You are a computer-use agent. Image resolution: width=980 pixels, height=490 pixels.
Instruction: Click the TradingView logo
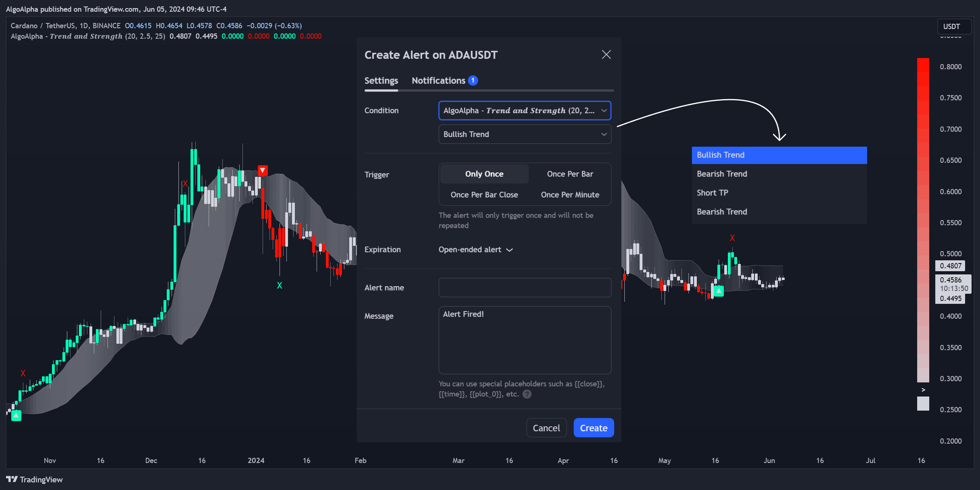click(35, 479)
